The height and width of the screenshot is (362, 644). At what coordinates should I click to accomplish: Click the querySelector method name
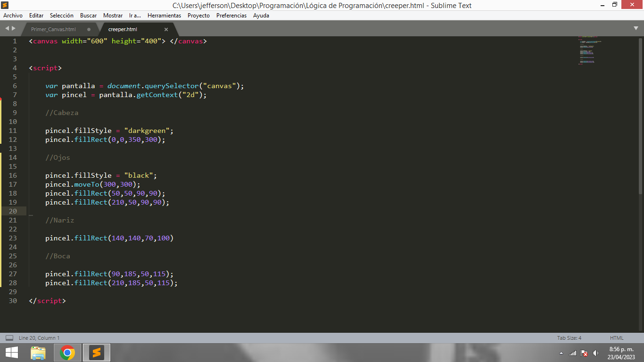(x=172, y=86)
